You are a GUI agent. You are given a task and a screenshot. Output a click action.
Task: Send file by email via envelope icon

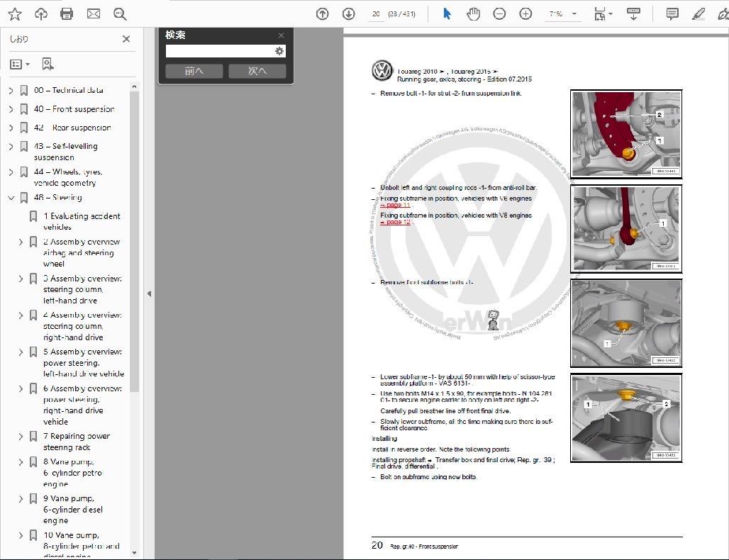click(x=94, y=14)
